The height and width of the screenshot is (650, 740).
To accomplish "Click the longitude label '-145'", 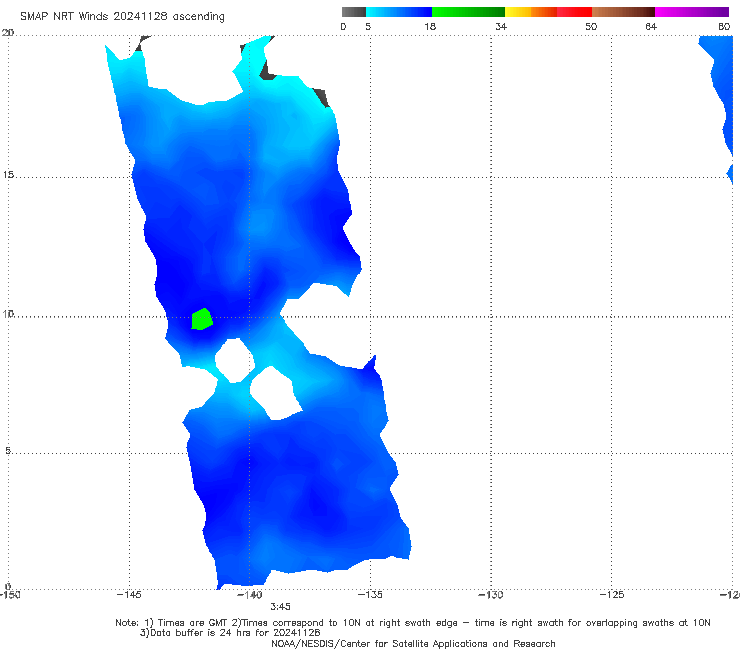I will (129, 595).
